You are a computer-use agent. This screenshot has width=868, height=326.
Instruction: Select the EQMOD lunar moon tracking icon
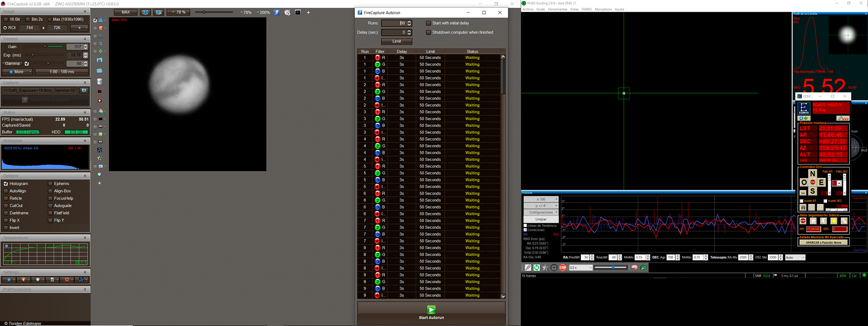tap(824, 221)
